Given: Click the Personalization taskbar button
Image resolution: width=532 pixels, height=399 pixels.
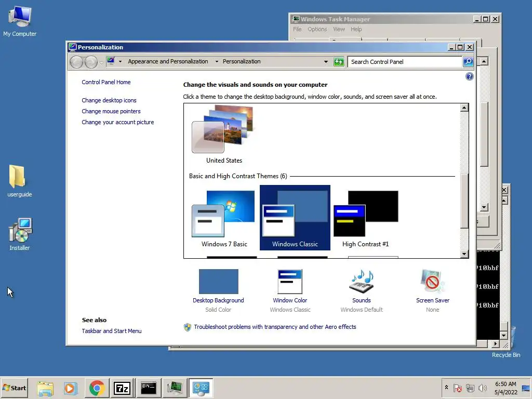Looking at the screenshot, I should coord(201,388).
